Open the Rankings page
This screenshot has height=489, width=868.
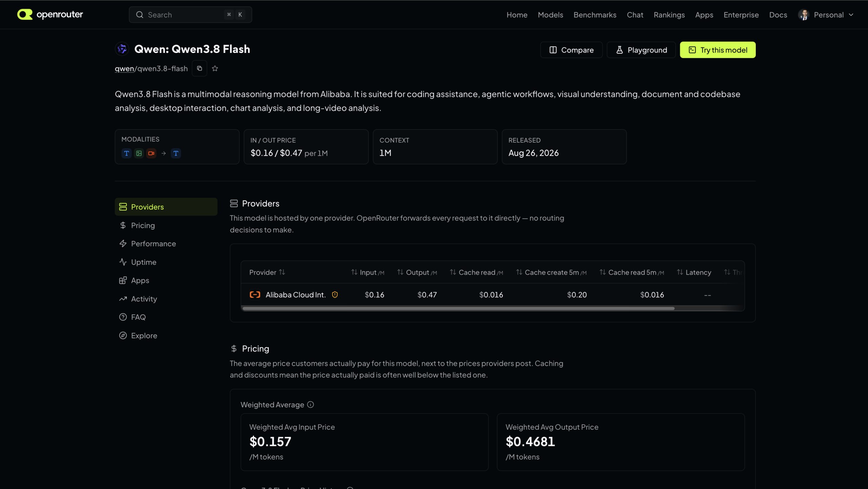(x=669, y=15)
